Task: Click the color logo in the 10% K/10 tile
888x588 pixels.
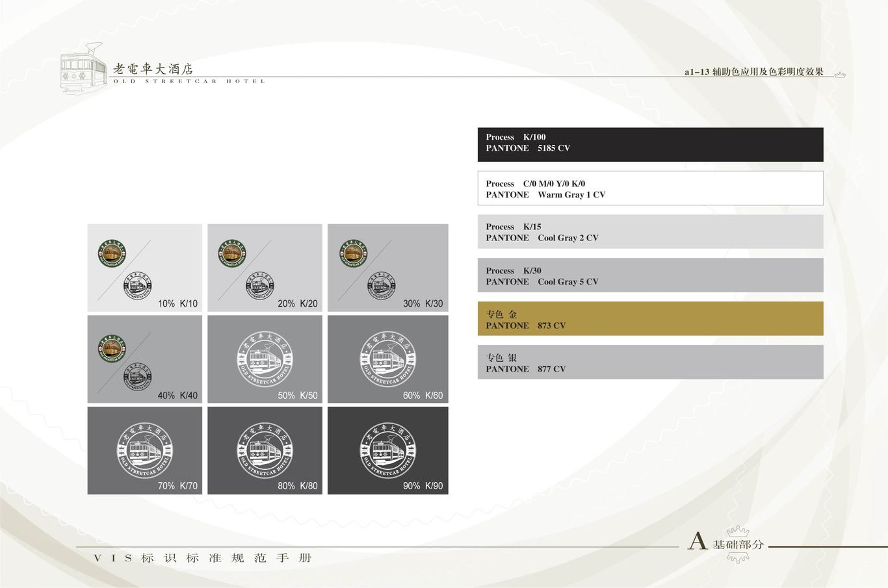Action: [x=112, y=253]
